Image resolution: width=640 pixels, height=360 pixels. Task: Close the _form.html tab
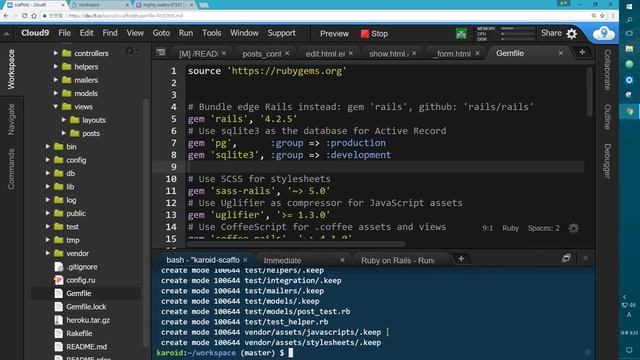click(x=477, y=53)
